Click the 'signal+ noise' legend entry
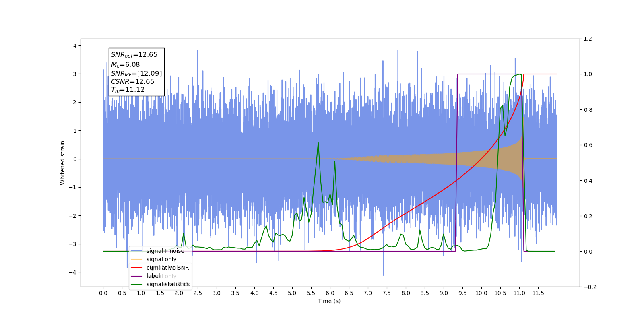This screenshot has height=322, width=644. [x=165, y=251]
